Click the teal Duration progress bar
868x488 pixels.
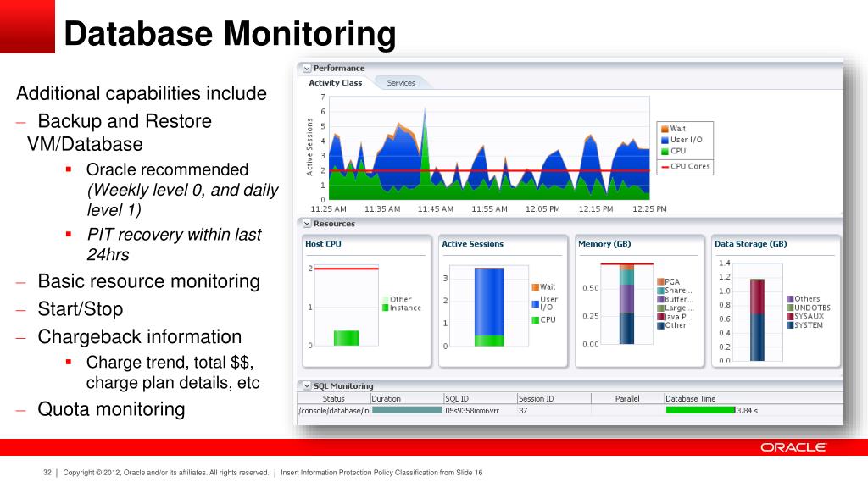[x=407, y=411]
